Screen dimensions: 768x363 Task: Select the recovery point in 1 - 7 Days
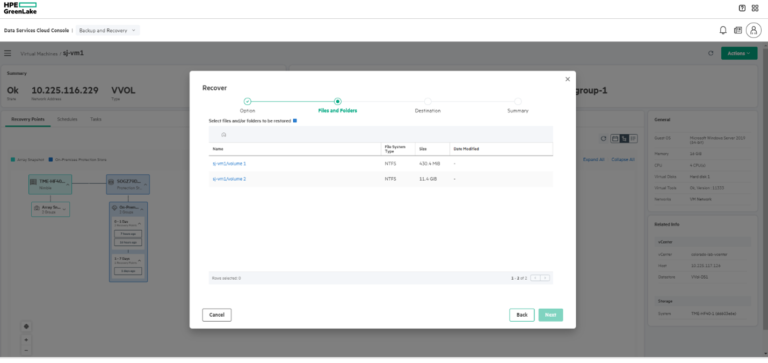(x=128, y=271)
